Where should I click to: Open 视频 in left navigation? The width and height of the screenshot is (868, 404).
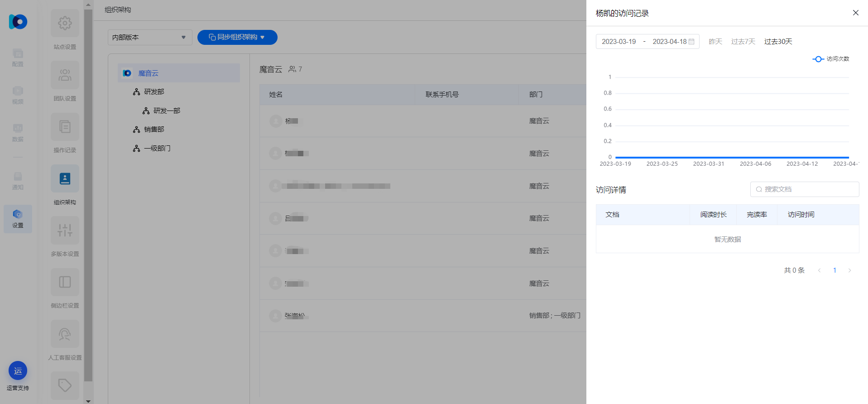[x=18, y=95]
